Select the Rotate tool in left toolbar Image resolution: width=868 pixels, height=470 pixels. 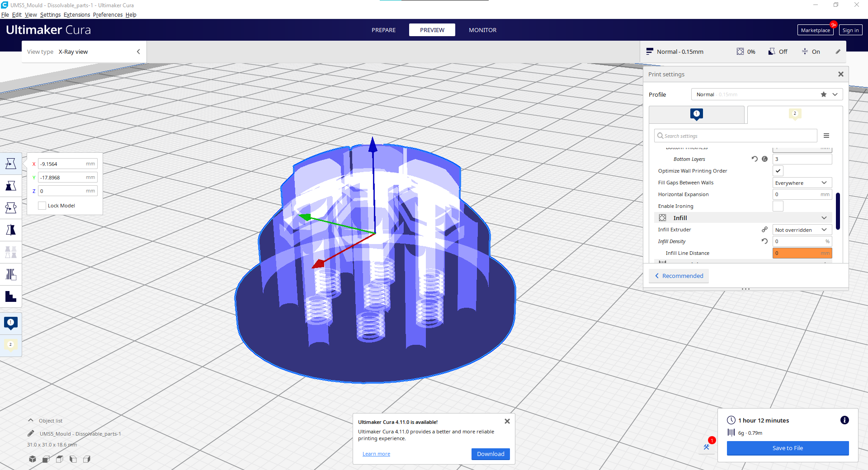point(11,208)
